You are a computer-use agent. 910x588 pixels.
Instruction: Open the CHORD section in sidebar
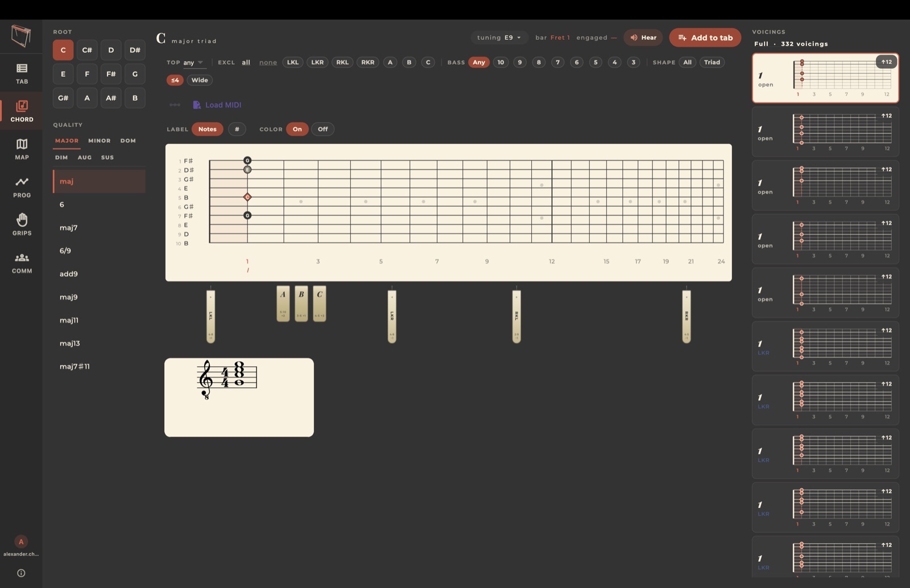pyautogui.click(x=22, y=111)
